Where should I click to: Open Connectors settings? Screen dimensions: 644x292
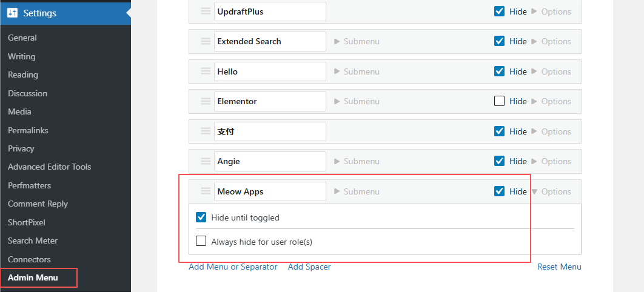click(29, 259)
